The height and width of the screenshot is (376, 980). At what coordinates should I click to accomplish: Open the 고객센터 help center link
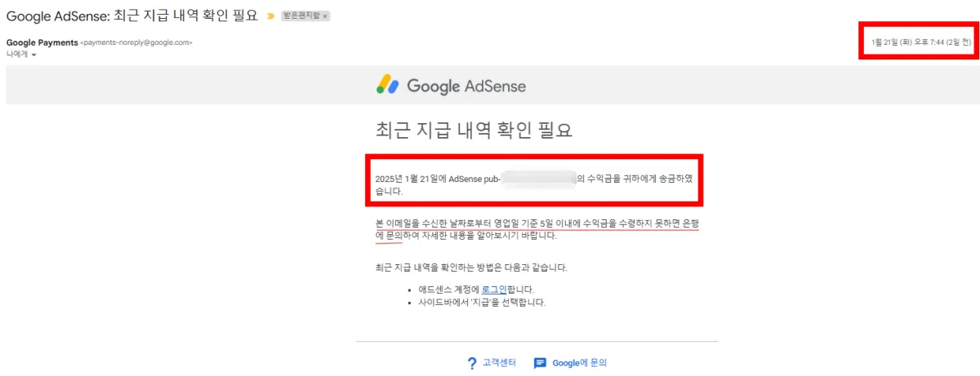point(499,363)
